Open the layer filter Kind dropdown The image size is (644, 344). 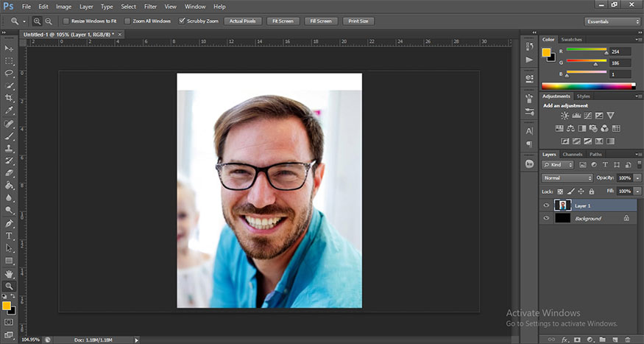pos(557,165)
